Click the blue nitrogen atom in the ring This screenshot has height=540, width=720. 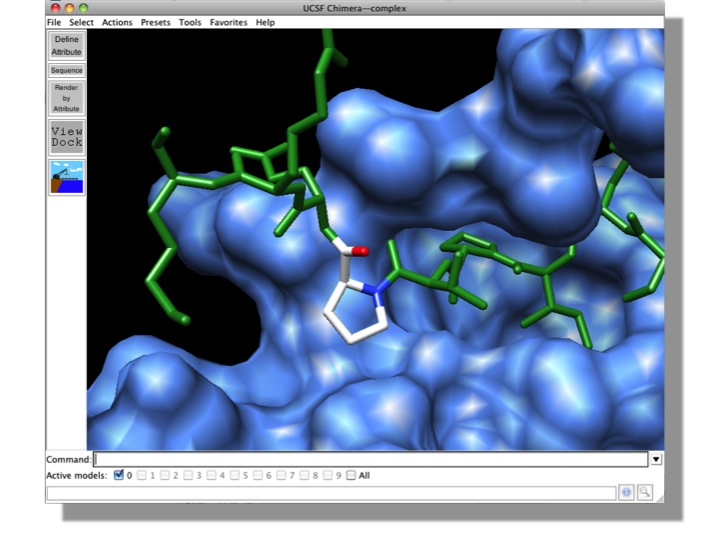coord(375,290)
